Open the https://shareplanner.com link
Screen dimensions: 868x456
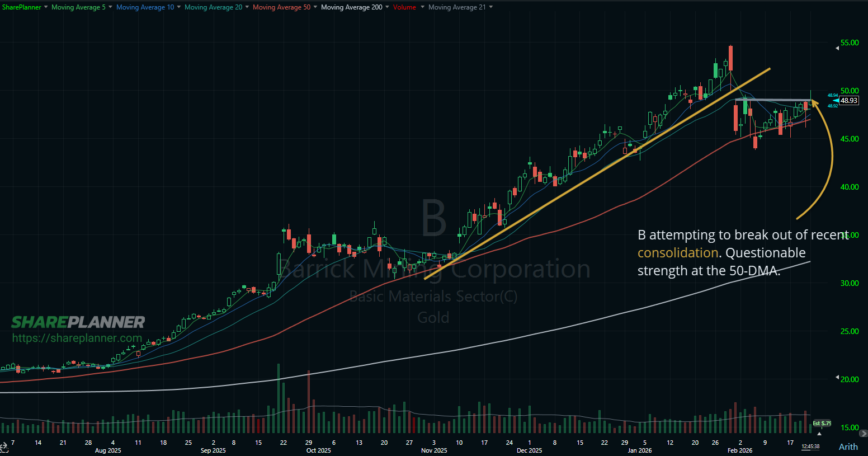coord(77,338)
